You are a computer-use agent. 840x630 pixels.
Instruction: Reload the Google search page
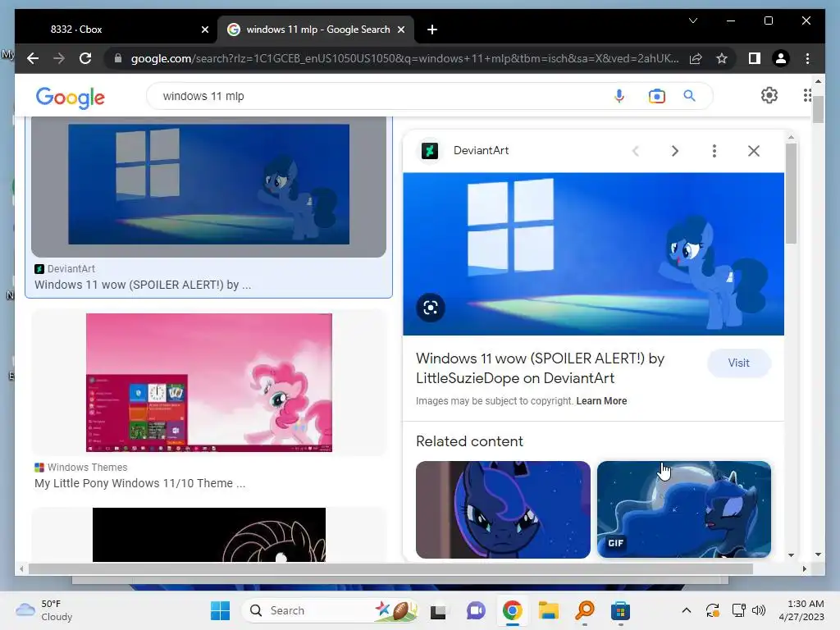pos(85,58)
